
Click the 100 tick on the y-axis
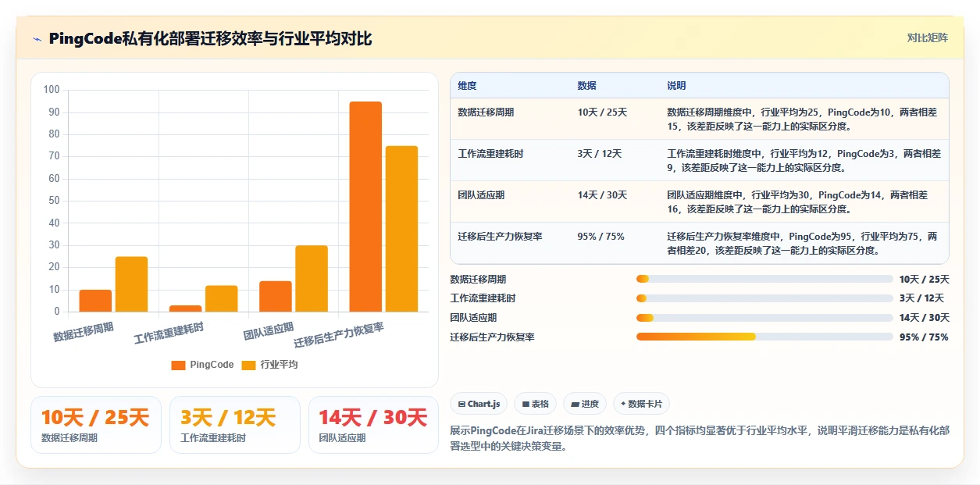click(52, 90)
